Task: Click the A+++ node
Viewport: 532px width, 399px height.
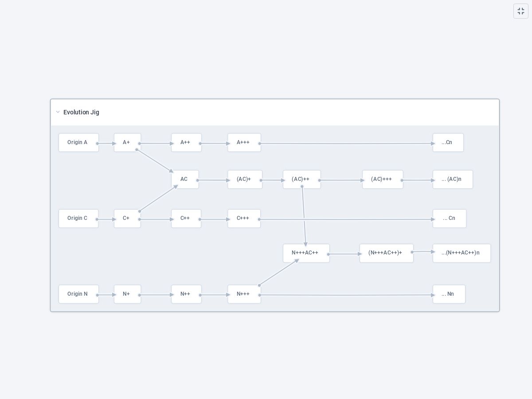Action: 244,143
